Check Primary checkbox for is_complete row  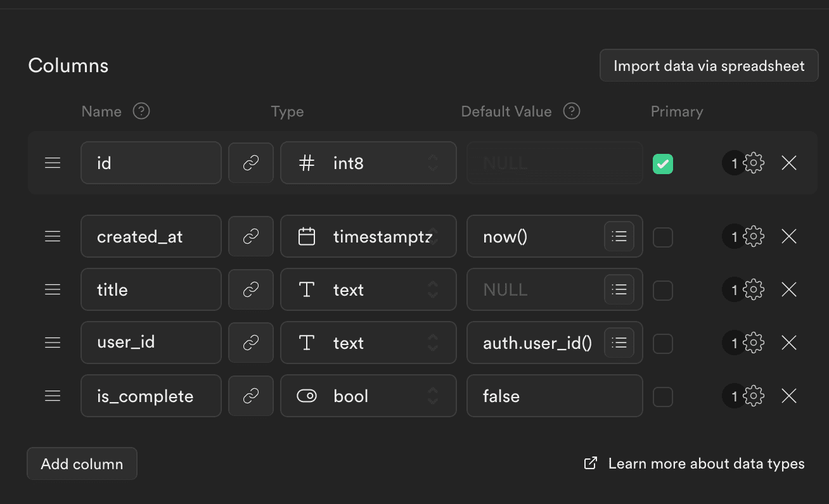coord(662,397)
